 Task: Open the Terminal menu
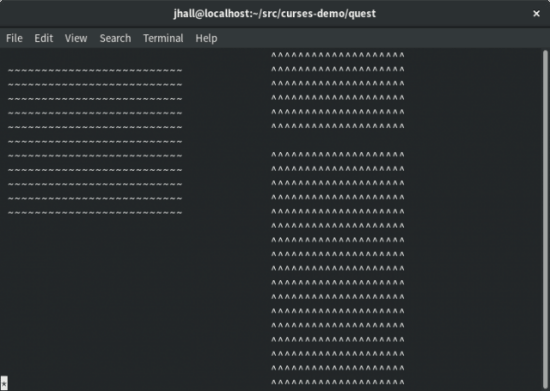[163, 38]
